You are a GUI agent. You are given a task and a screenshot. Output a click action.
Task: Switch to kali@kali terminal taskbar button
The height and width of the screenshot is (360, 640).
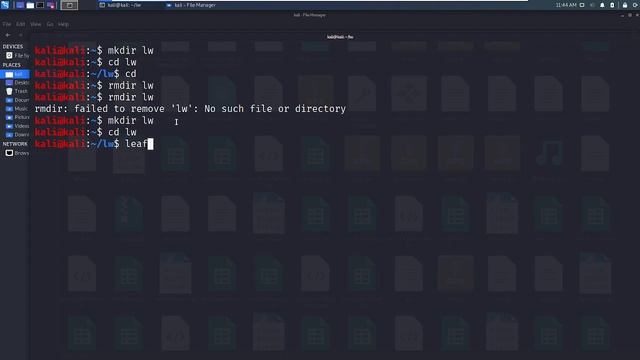120,5
